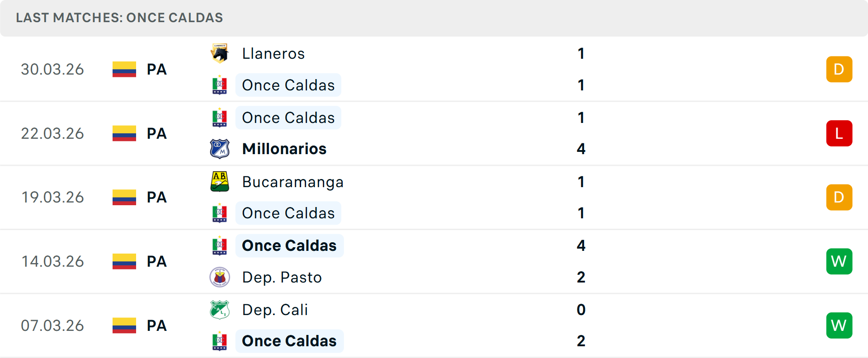Screen dimensions: 868x358
Task: Click the PA league label on 19.03.26 row
Action: tap(156, 197)
